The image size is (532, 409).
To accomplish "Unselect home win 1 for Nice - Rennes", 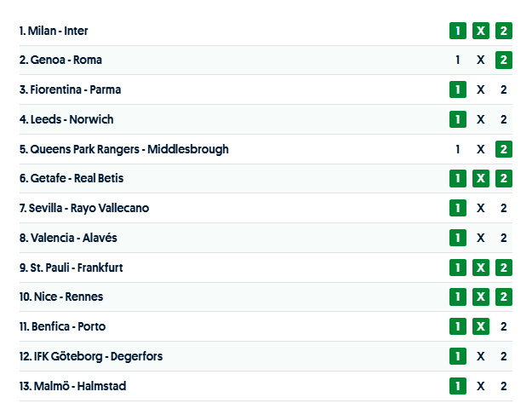I will [458, 297].
